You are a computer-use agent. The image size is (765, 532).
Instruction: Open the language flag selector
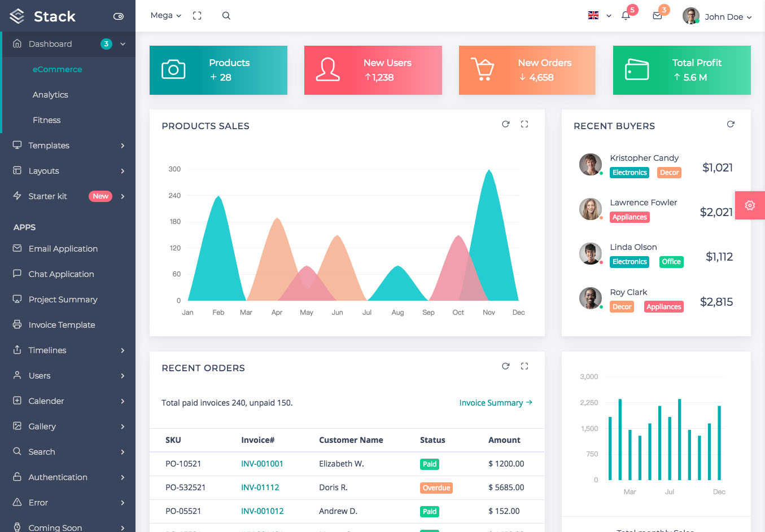[600, 16]
